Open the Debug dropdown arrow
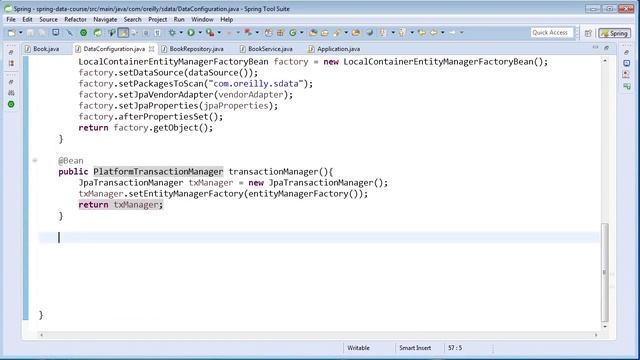The image size is (640, 360). [x=181, y=33]
